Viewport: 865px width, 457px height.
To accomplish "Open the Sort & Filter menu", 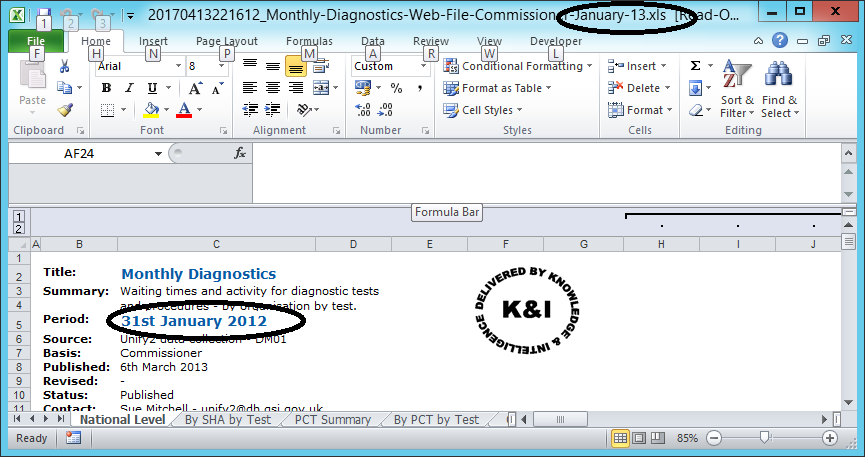I will click(x=737, y=88).
